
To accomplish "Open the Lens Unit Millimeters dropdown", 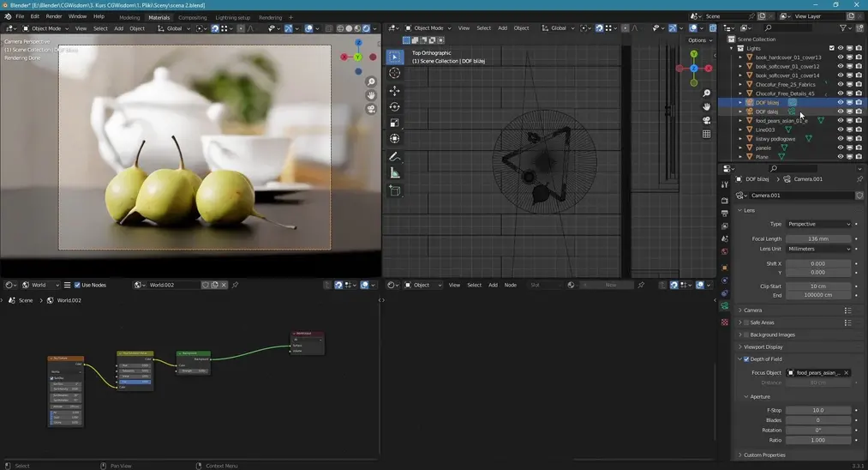I will (818, 249).
